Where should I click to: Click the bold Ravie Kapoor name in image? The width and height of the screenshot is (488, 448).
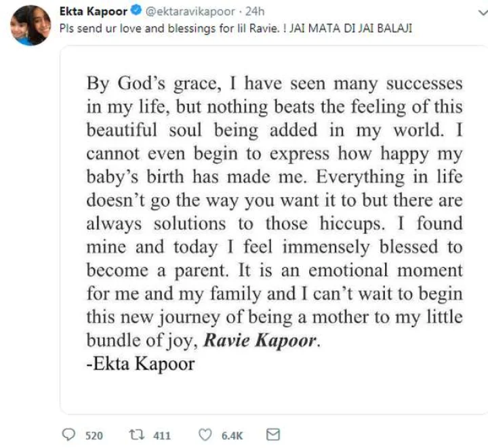pos(260,340)
